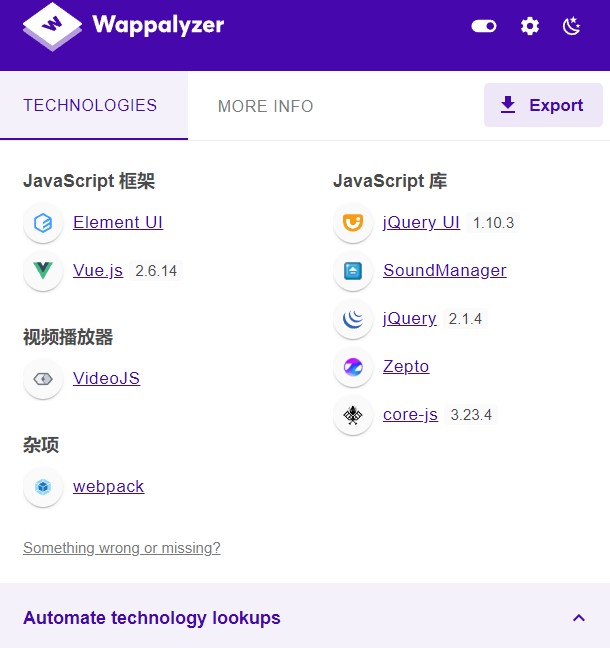Click the Zepto icon
This screenshot has width=610, height=648.
point(353,367)
